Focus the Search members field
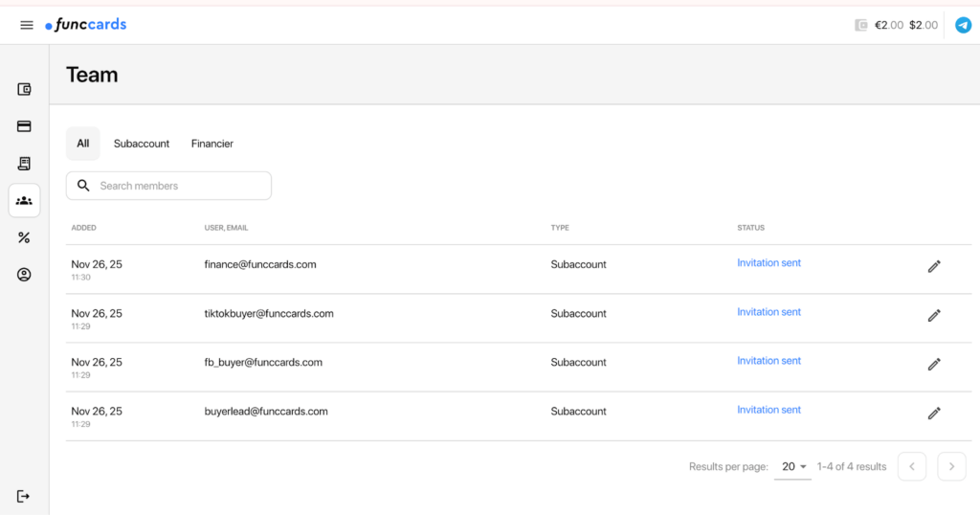This screenshot has width=980, height=515. [x=168, y=186]
